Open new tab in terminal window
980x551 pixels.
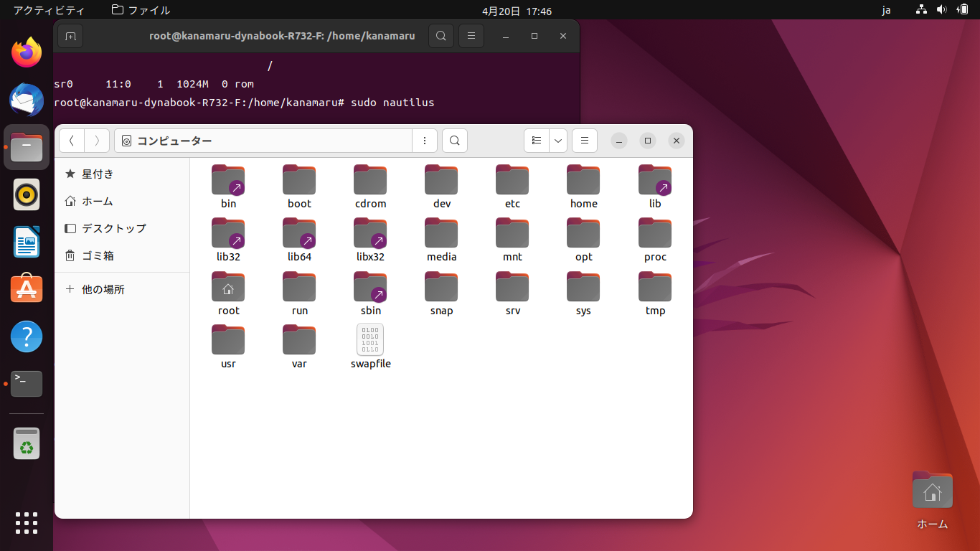[70, 36]
